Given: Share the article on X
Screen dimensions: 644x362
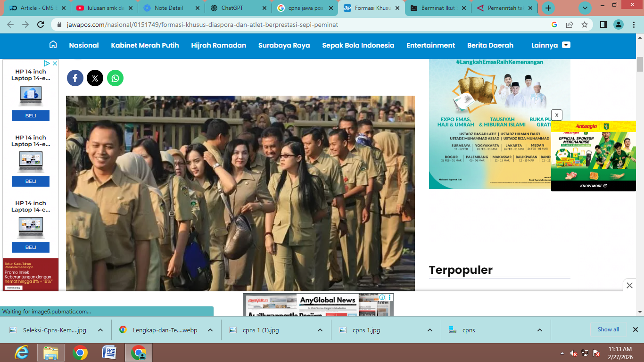Looking at the screenshot, I should tap(95, 78).
